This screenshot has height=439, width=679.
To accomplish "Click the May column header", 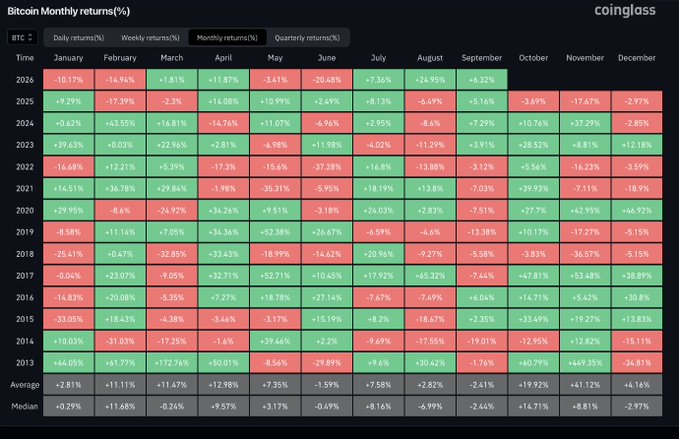I will point(275,58).
